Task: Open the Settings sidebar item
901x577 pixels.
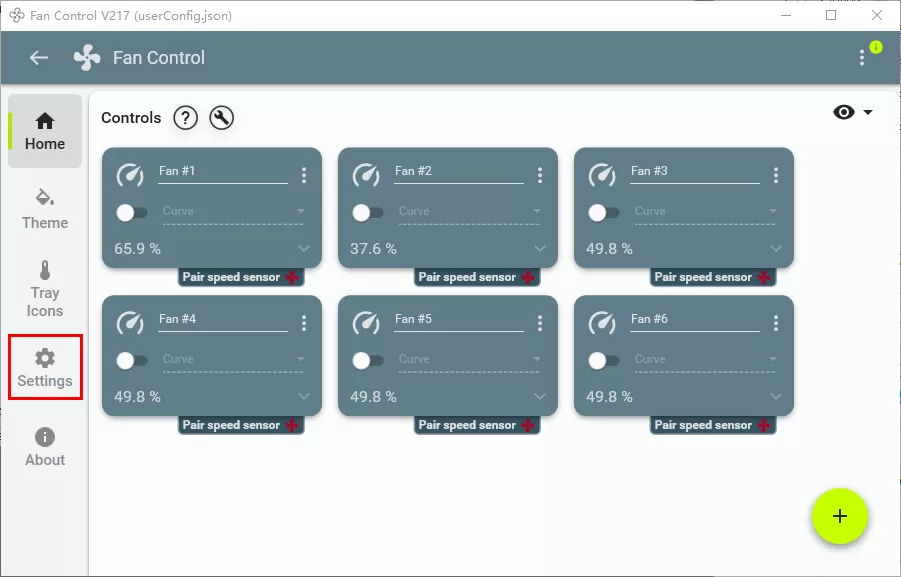Action: pyautogui.click(x=45, y=367)
